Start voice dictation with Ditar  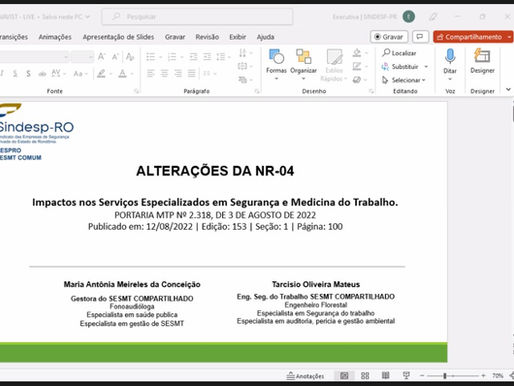point(450,65)
